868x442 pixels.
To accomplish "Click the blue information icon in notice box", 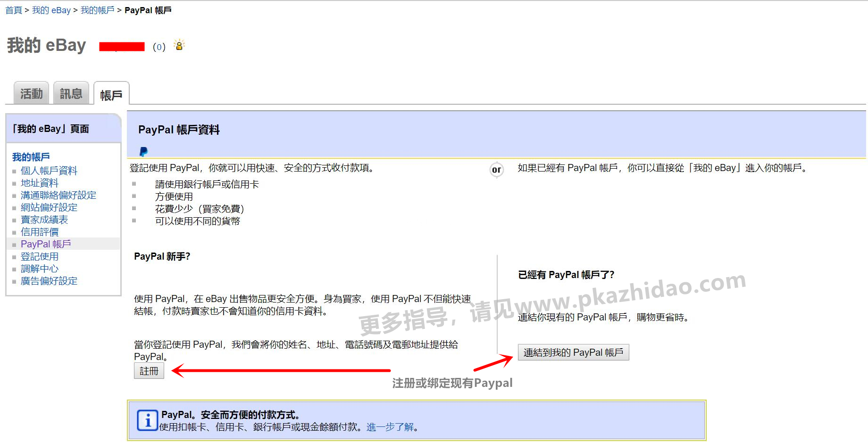I will [147, 421].
